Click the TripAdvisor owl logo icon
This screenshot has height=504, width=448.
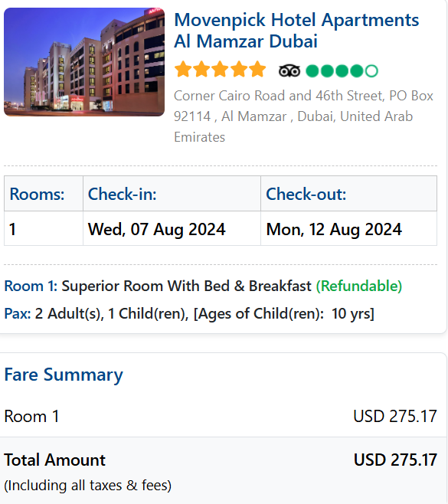click(289, 70)
